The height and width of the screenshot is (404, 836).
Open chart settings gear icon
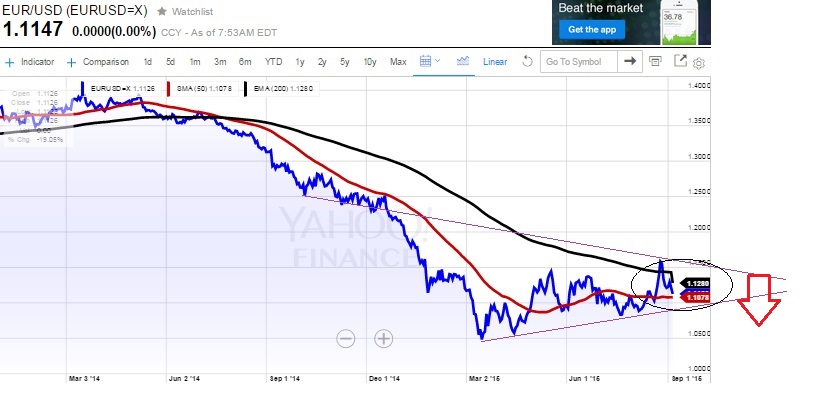(699, 63)
